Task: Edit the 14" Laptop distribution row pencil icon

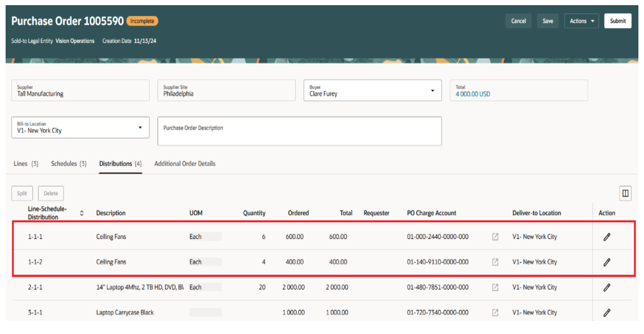Action: click(x=606, y=287)
